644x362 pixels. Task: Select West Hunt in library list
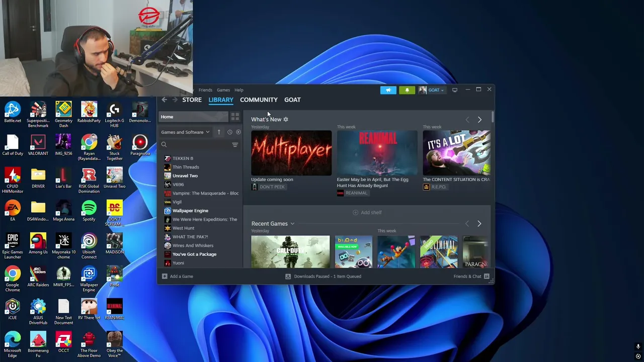(x=201, y=228)
